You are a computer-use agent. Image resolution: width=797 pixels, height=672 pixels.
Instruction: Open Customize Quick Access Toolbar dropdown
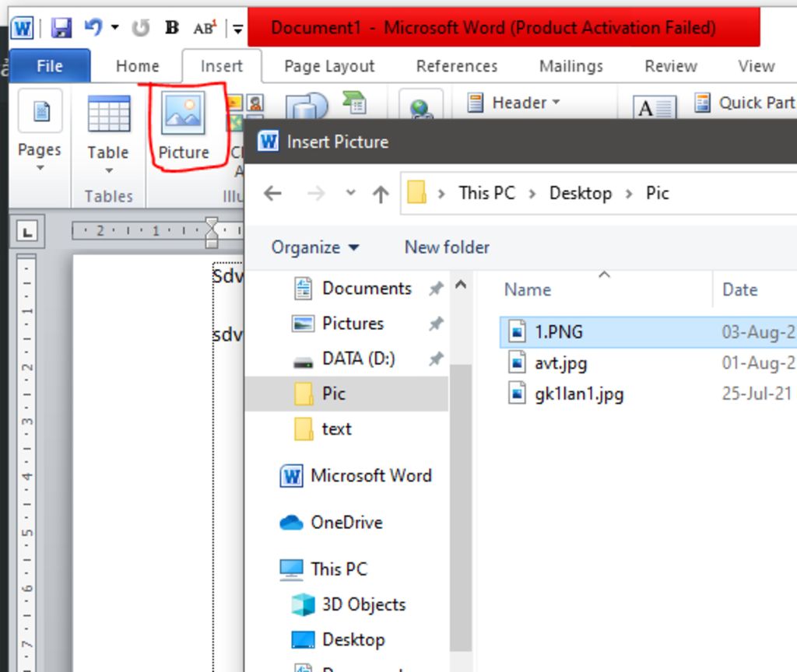(237, 29)
